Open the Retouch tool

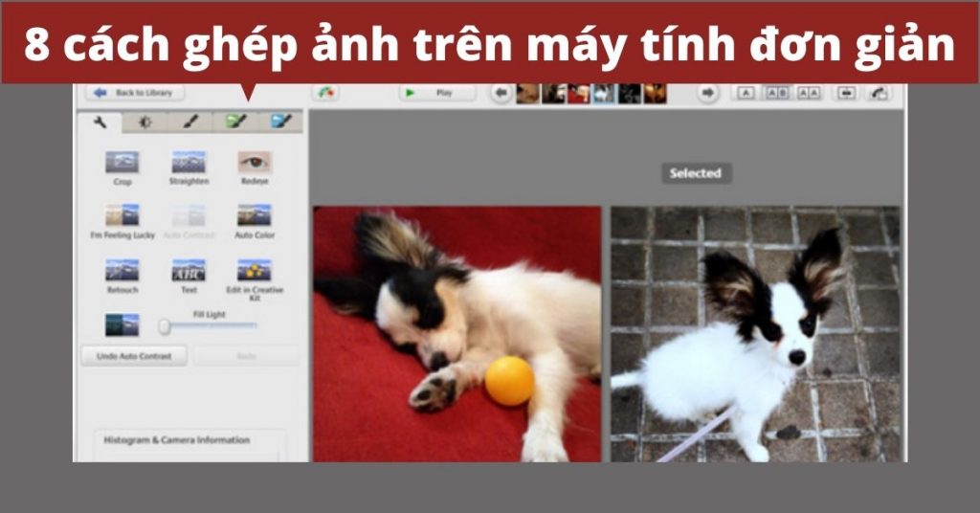point(122,277)
